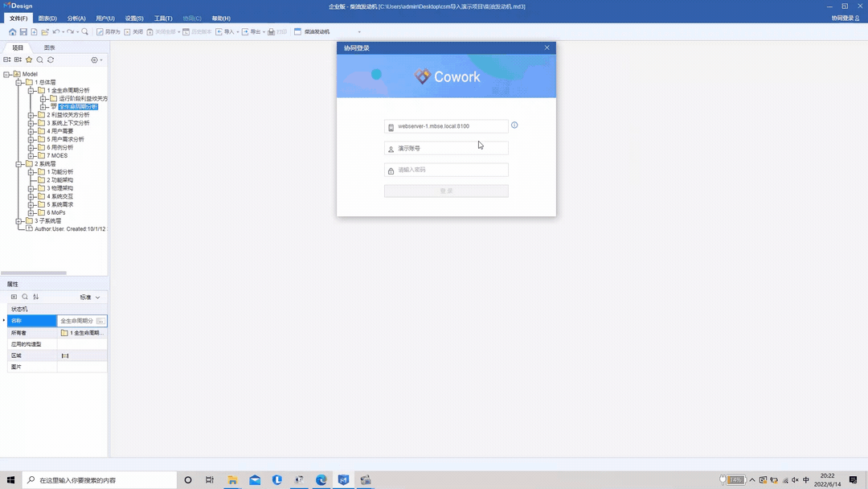Click the Home icon in the toolbar
The image size is (868, 489).
point(12,32)
